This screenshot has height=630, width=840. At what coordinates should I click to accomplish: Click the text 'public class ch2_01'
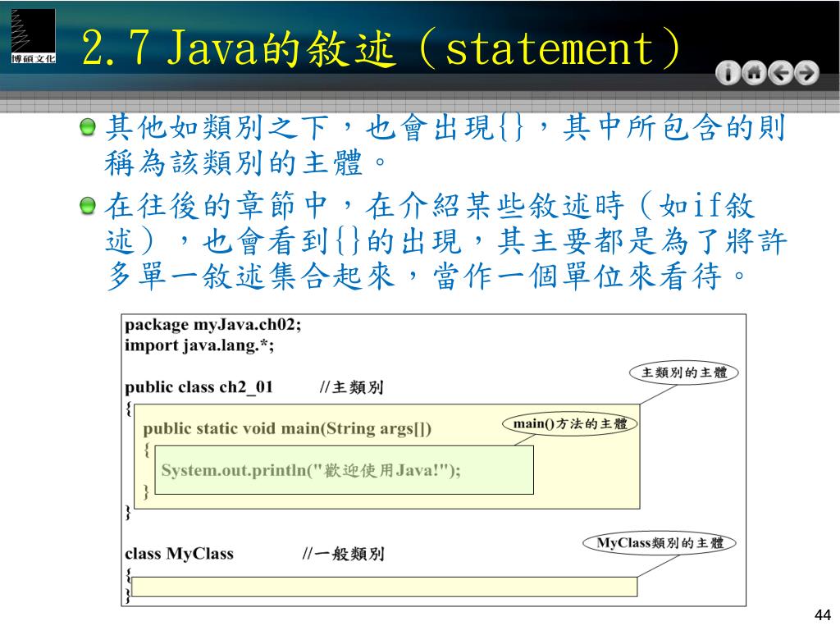(x=199, y=387)
